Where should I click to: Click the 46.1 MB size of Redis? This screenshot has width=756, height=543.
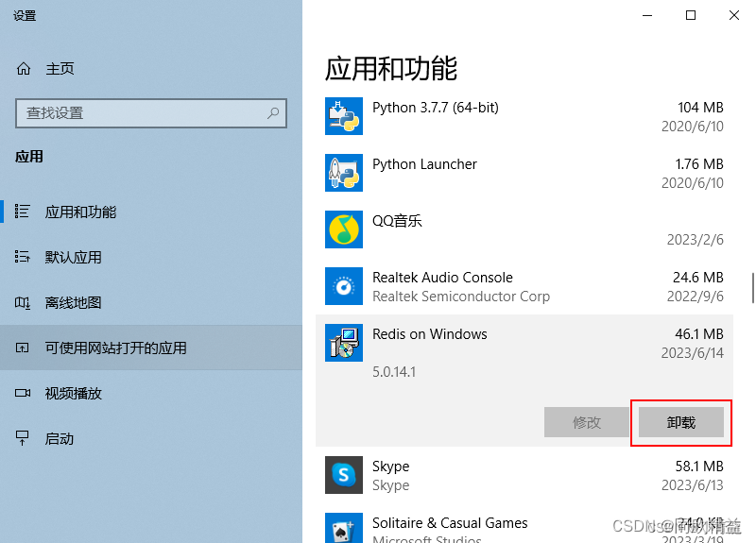coord(699,334)
